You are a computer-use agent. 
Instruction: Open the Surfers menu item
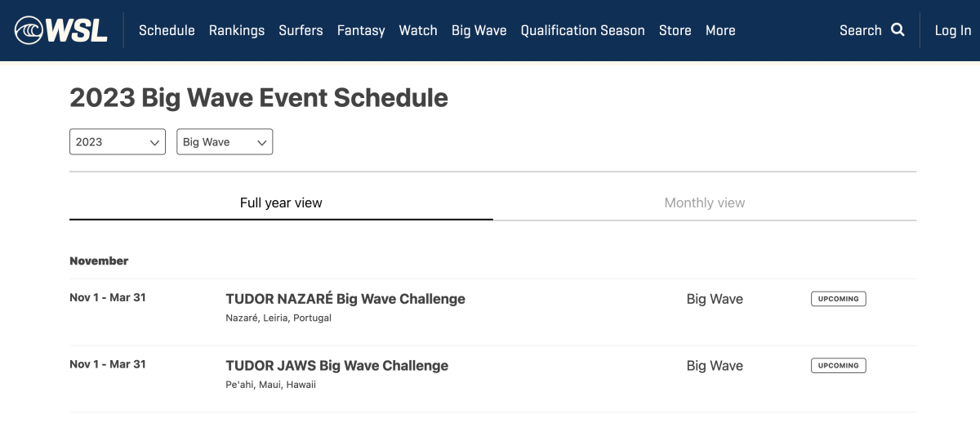pos(301,30)
